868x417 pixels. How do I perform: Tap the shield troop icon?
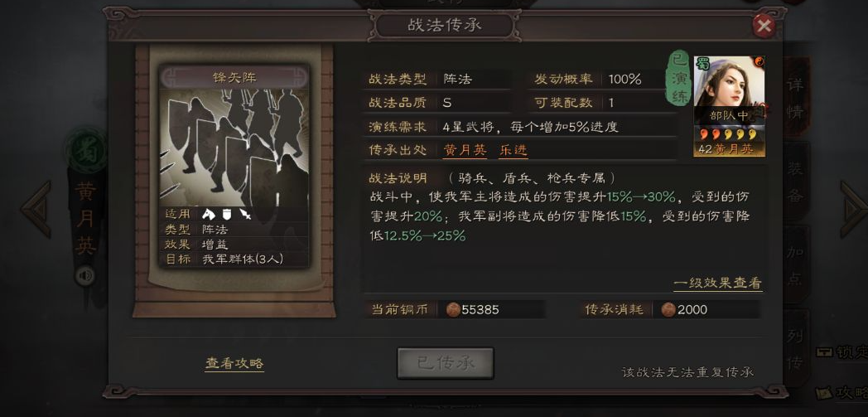click(x=226, y=214)
